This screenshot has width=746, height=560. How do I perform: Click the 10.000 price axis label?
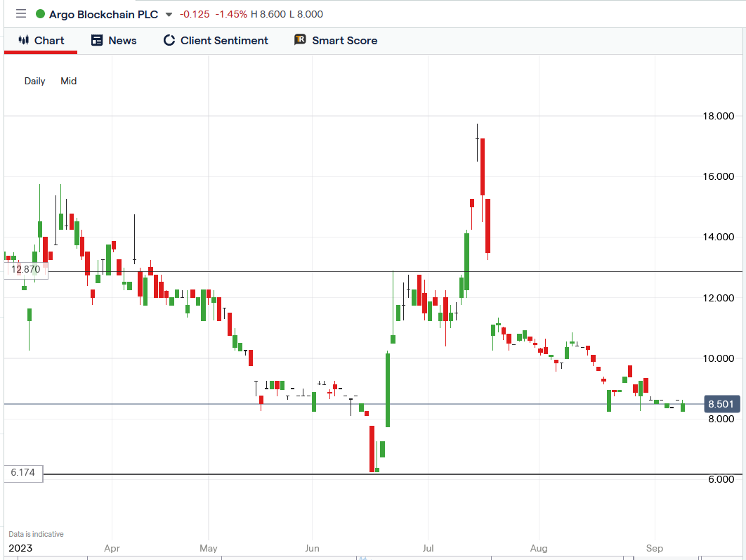[x=719, y=358]
